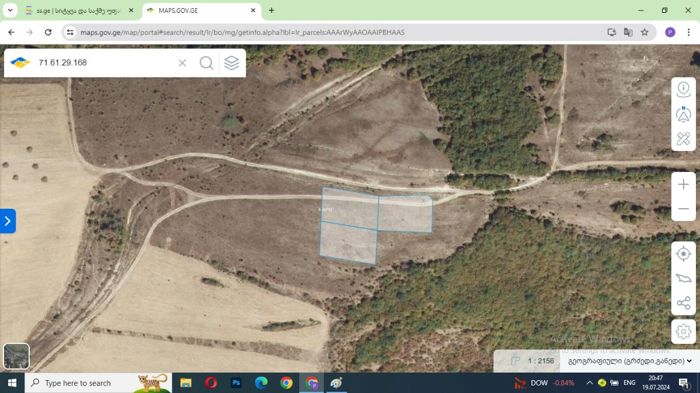This screenshot has height=393, width=700.
Task: Zoom in with the plus button
Action: (x=683, y=184)
